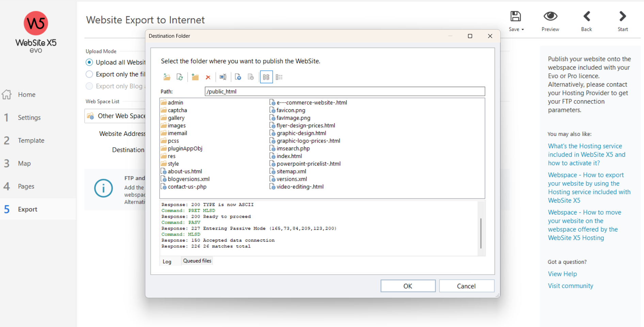644x327 pixels.
Task: Click the WebSite X5 evo logo
Action: [x=36, y=32]
